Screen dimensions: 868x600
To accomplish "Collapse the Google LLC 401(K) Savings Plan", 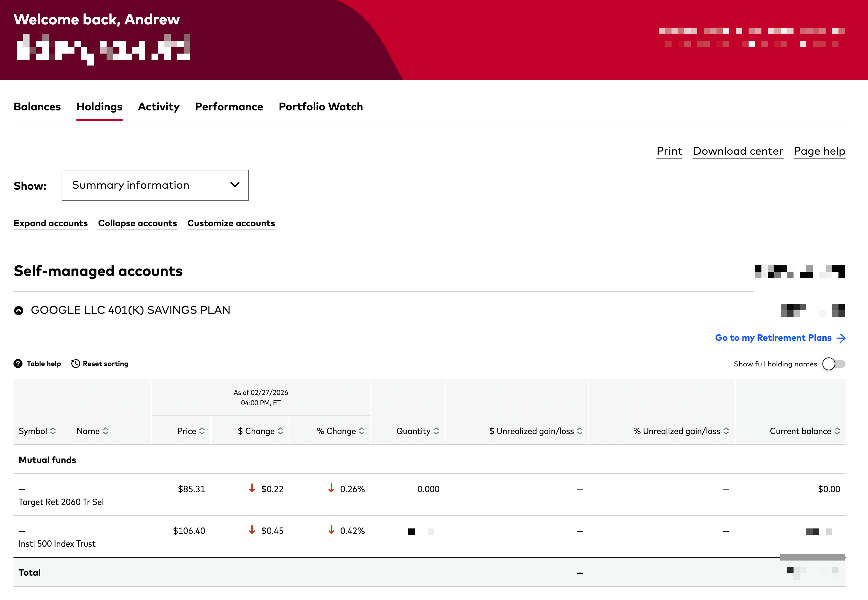I will coord(18,311).
